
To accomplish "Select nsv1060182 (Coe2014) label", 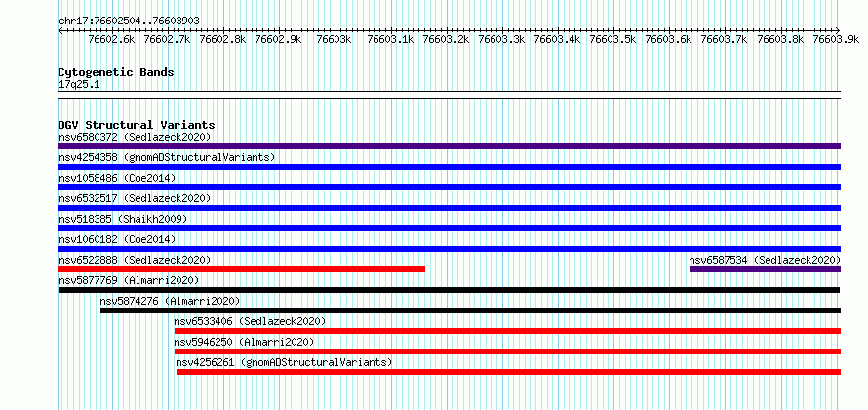I will (117, 239).
